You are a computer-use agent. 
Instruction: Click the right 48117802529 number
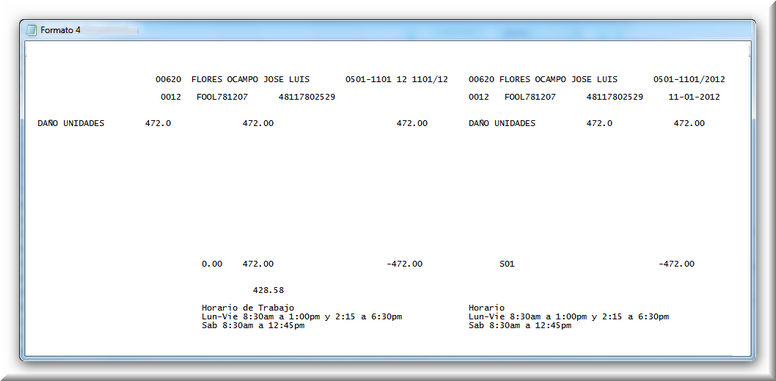tap(615, 97)
